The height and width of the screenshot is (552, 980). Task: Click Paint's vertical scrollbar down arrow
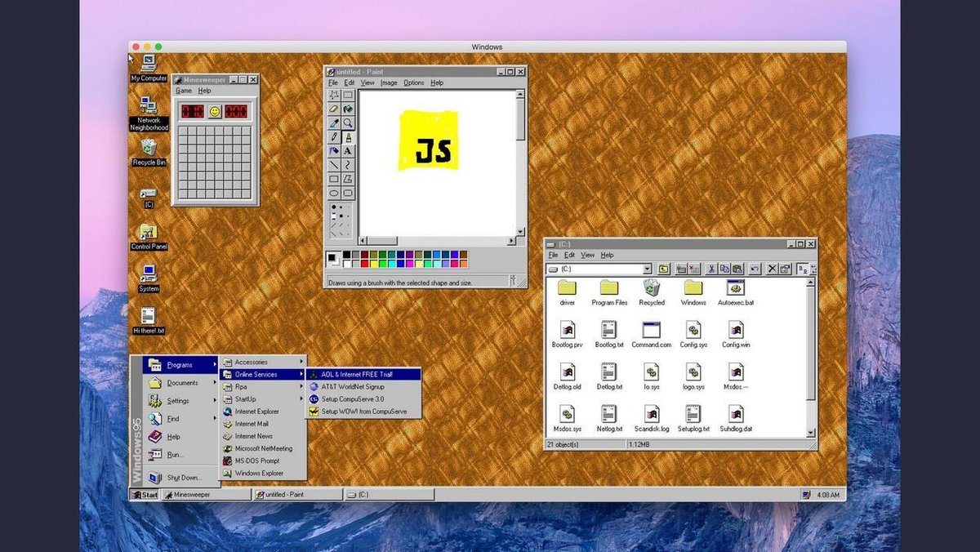coord(521,232)
